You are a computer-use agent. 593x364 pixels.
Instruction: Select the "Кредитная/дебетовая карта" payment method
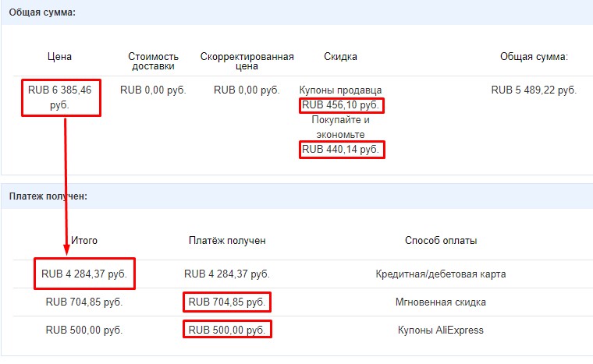coord(441,274)
